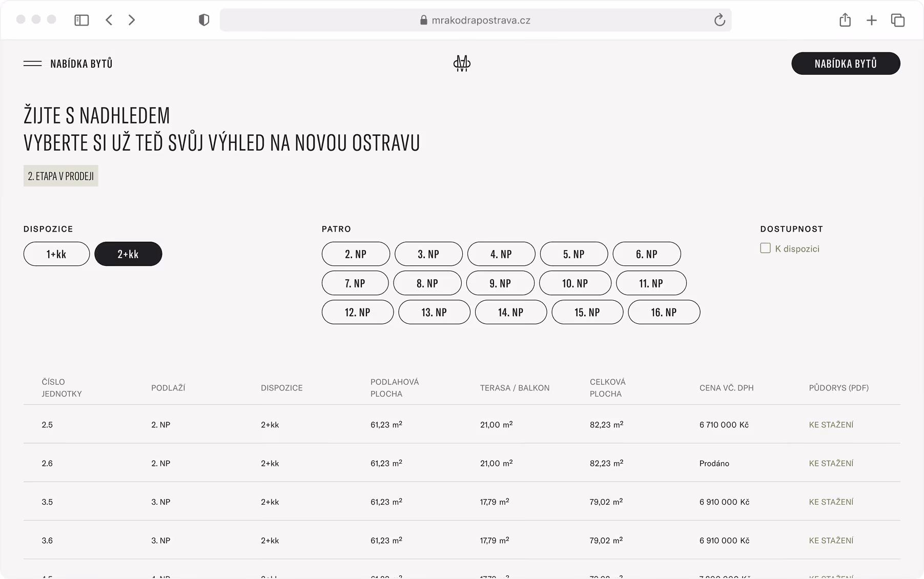Screen dimensions: 924x579
Task: Click the PŮDORYS (PDF) column header
Action: tap(839, 388)
